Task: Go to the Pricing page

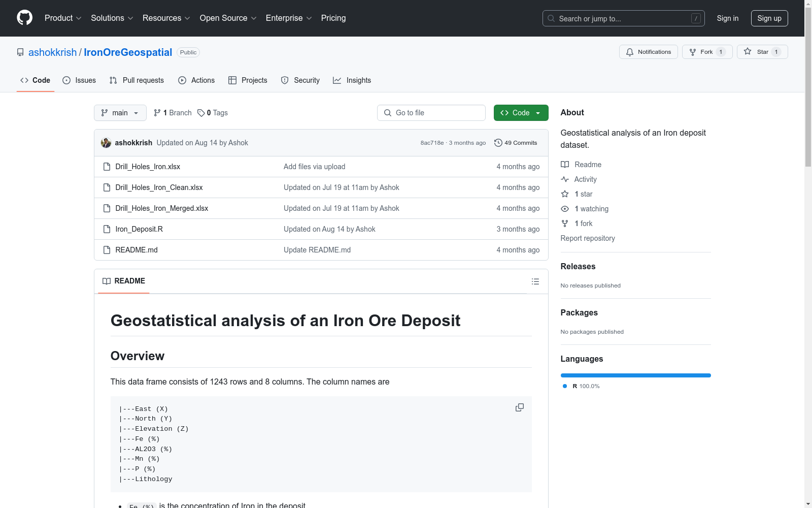Action: [333, 18]
